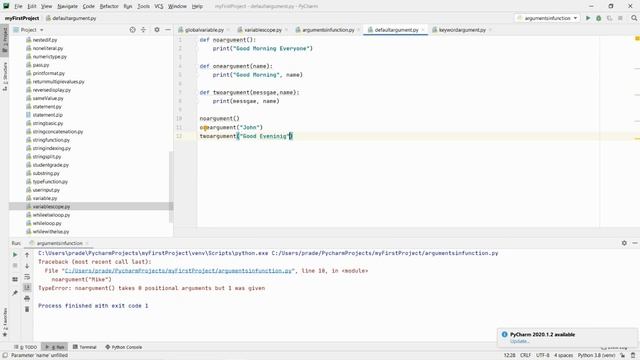Image resolution: width=640 pixels, height=360 pixels.
Task: Open nestedif.py in project tree
Action: point(45,40)
